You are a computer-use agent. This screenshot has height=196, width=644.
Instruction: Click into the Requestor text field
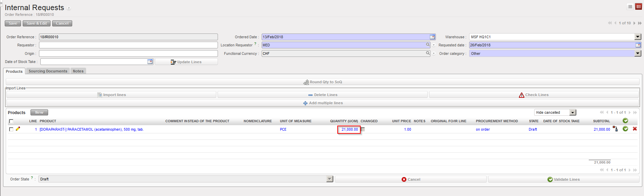point(128,45)
